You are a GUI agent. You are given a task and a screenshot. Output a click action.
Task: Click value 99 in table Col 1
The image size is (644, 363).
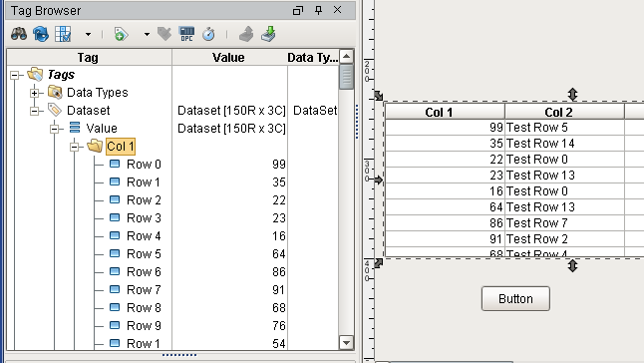click(445, 128)
